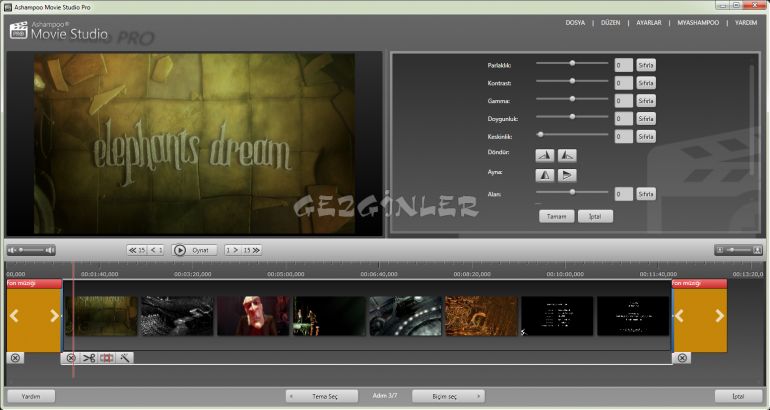The width and height of the screenshot is (770, 410).
Task: Jump back 15 frames
Action: 137,250
